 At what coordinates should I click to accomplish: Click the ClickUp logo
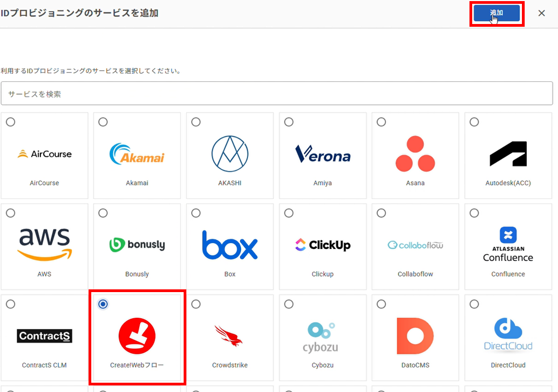(x=323, y=245)
